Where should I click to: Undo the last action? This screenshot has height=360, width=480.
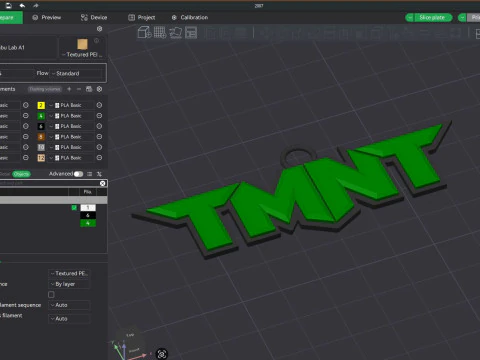22,5
